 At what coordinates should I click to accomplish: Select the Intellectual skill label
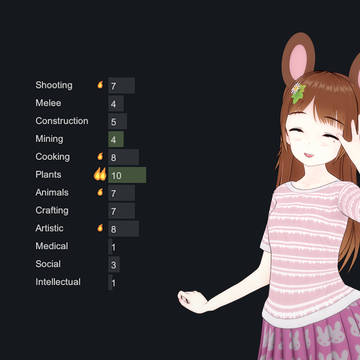click(58, 282)
